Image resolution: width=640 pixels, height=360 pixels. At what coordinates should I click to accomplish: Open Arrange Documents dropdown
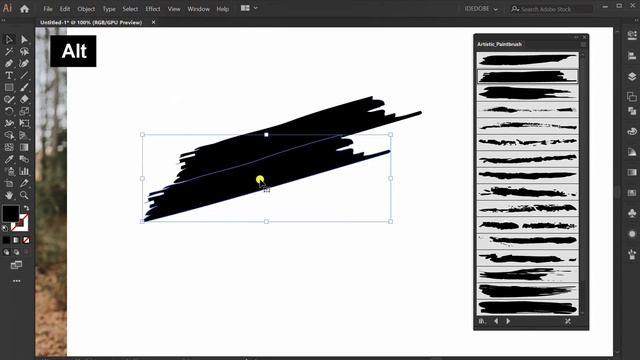tap(249, 8)
